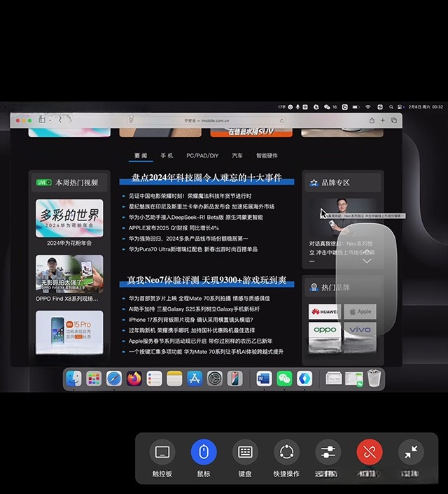The width and height of the screenshot is (448, 494).
Task: Open WeChat menu bar status icon
Action: pyautogui.click(x=327, y=107)
